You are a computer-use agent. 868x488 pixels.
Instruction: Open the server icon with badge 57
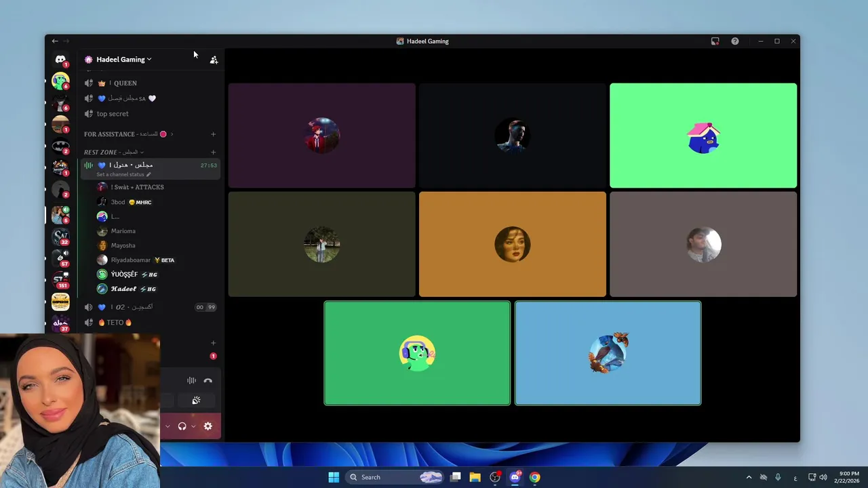60,258
